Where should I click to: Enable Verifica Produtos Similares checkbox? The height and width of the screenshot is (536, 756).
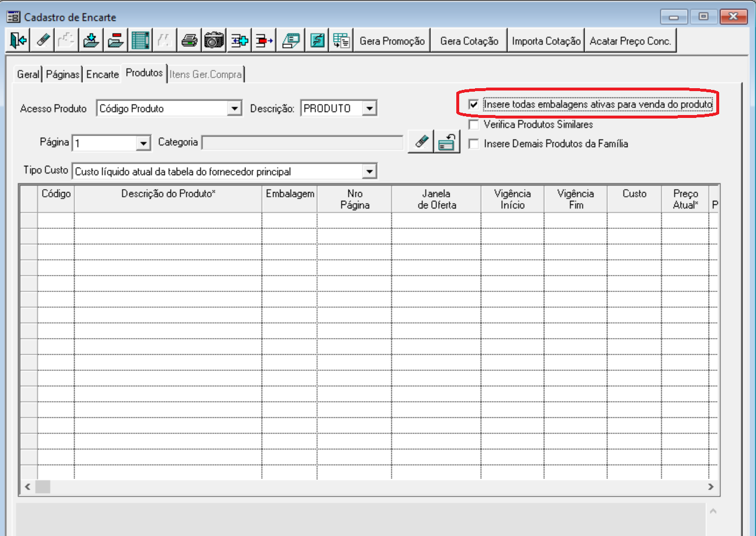click(474, 124)
